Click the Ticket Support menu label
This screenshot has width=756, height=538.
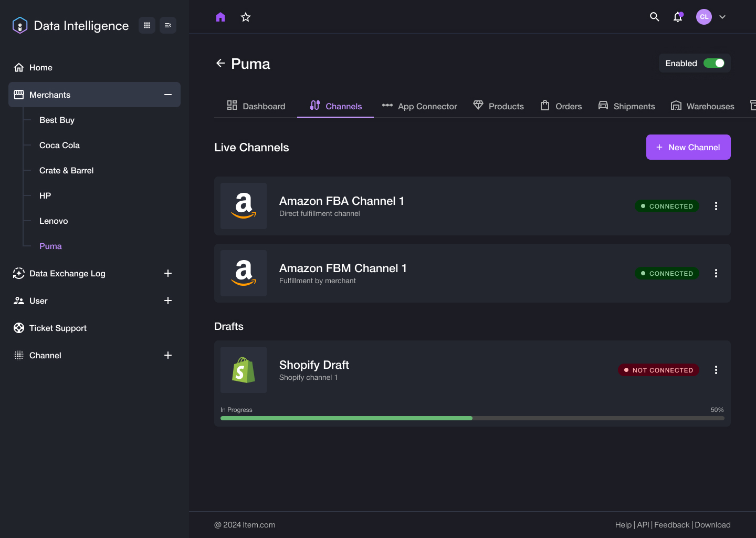[x=58, y=328]
